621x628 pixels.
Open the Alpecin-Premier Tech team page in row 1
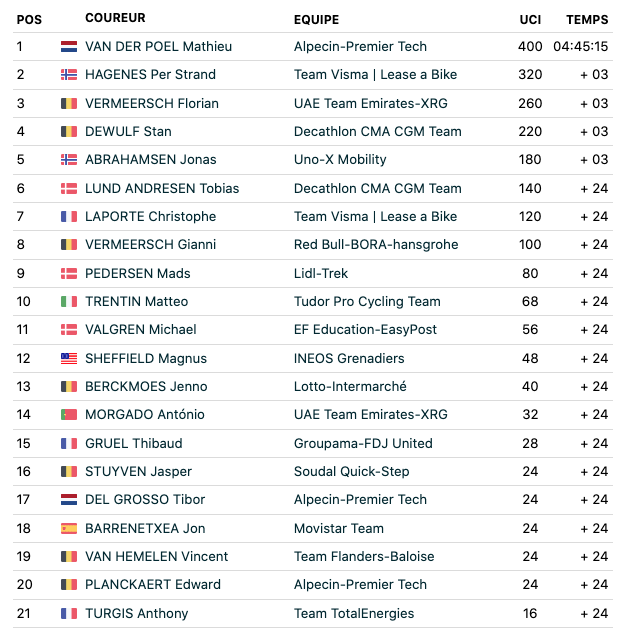360,46
